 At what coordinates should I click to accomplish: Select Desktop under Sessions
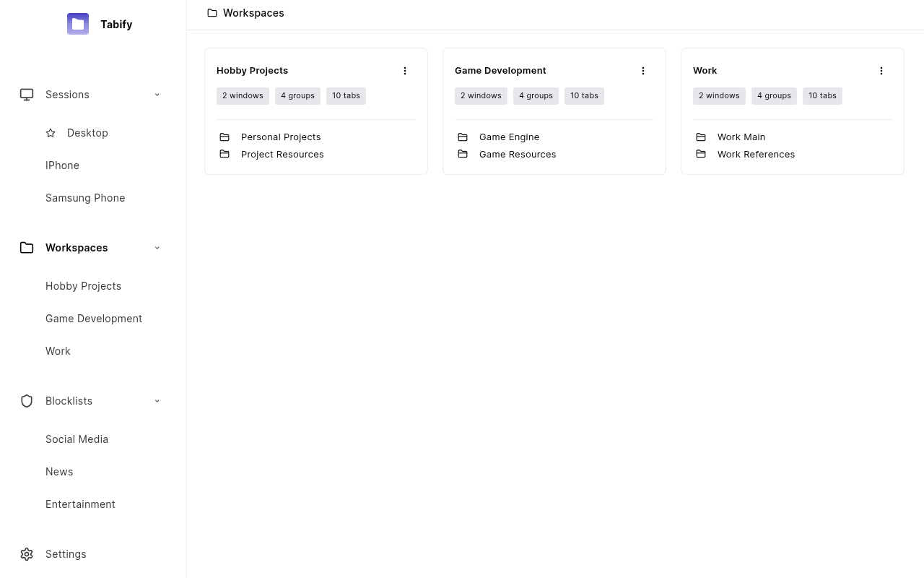(87, 133)
